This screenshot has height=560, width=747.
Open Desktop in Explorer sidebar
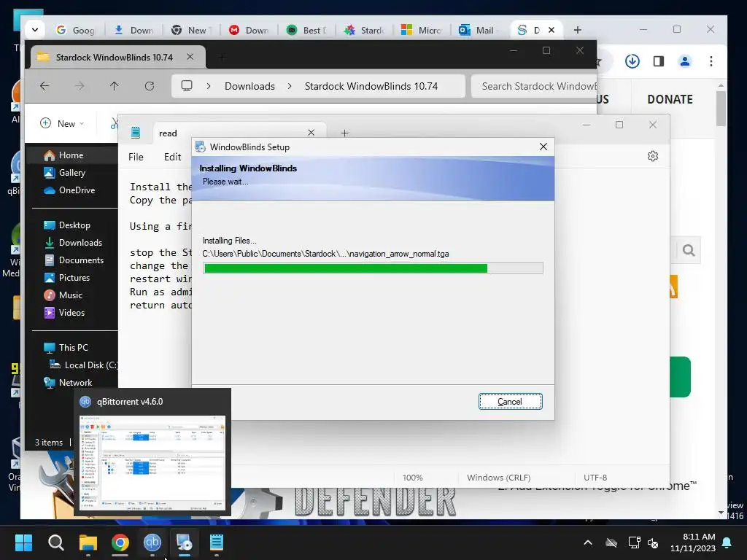click(x=66, y=225)
